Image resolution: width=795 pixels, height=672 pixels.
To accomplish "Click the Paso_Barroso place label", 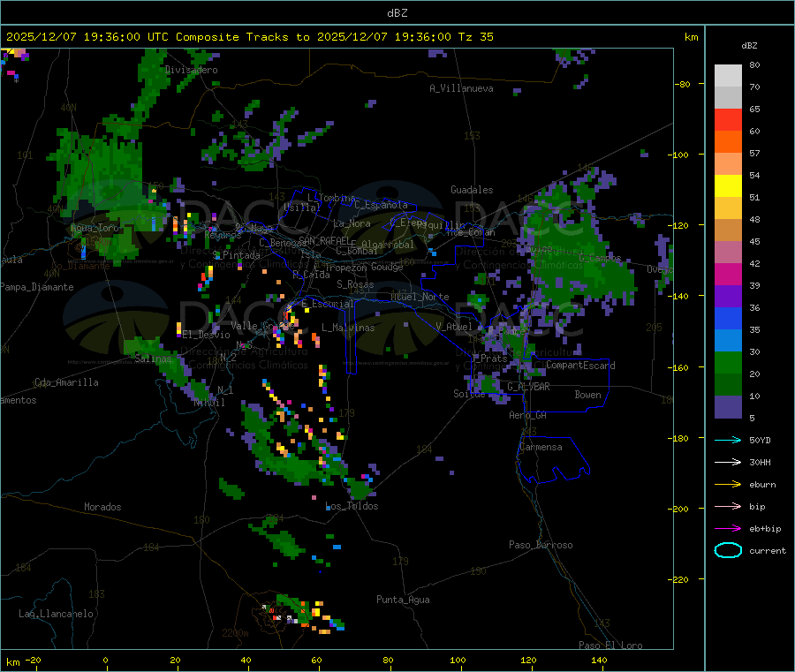I will pos(541,545).
